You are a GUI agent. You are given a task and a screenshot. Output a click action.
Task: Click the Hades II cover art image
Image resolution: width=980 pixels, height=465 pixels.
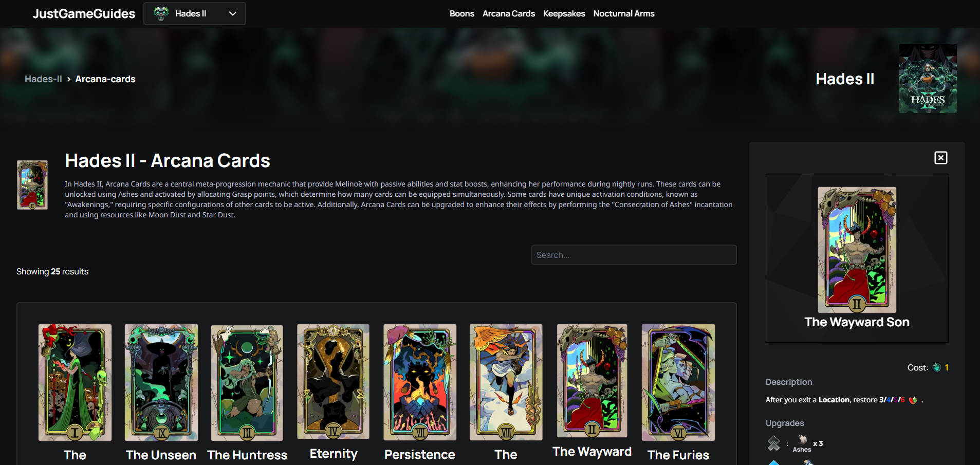(928, 79)
